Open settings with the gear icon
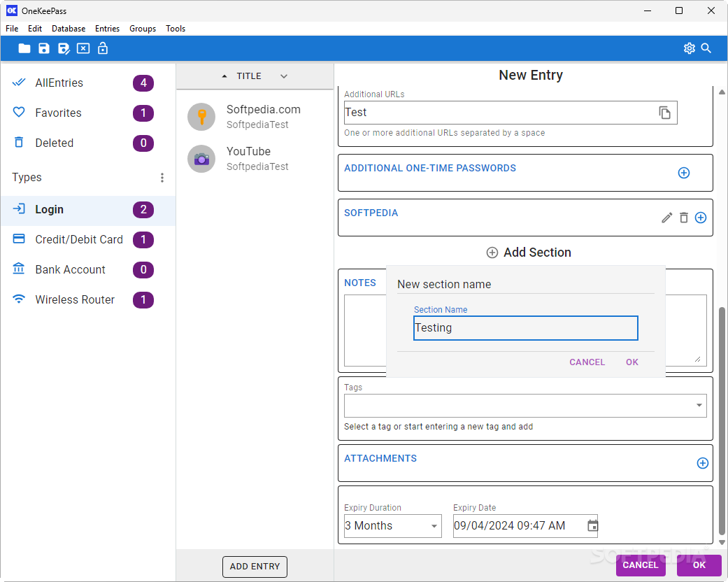 690,48
